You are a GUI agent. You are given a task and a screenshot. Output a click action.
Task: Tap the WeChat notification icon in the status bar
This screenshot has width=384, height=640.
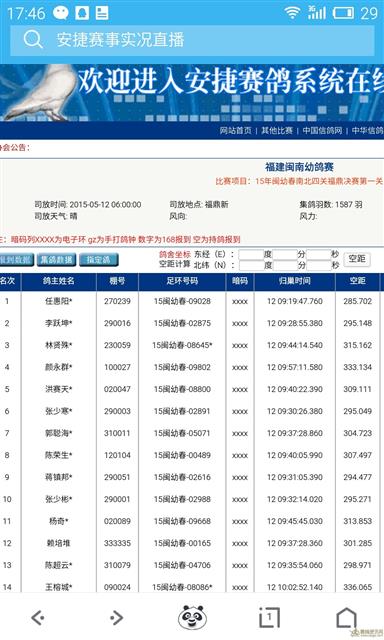click(61, 13)
